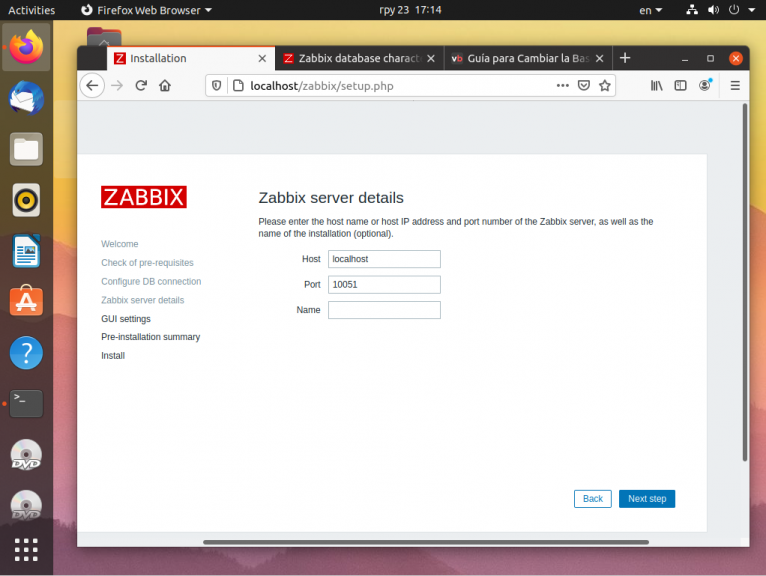Close the Guía para Cambiar tab
This screenshot has width=766, height=576.
599,59
